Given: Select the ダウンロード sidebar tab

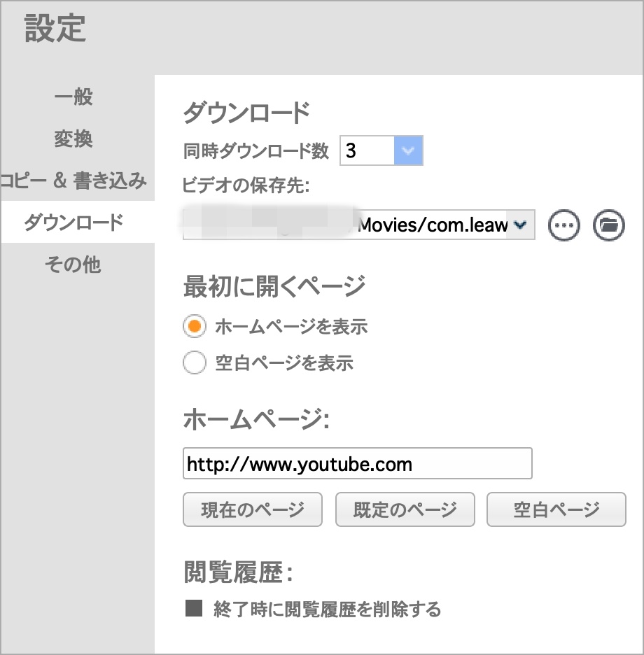Looking at the screenshot, I should (78, 222).
